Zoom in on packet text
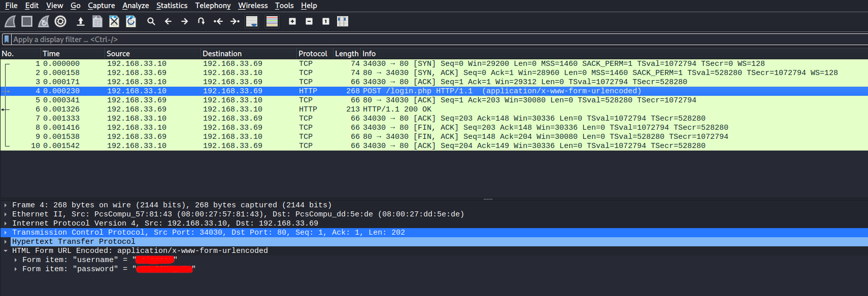868x296 pixels. point(292,21)
